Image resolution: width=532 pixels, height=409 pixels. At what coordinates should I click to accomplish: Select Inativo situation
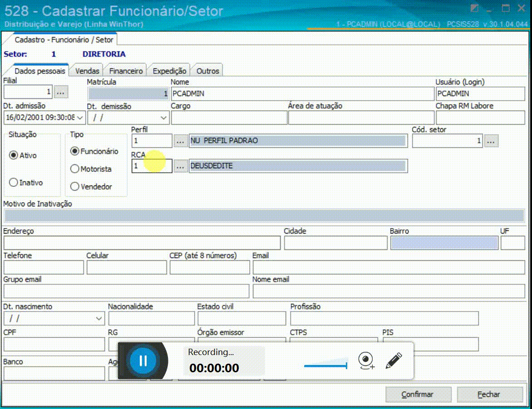coord(26,183)
